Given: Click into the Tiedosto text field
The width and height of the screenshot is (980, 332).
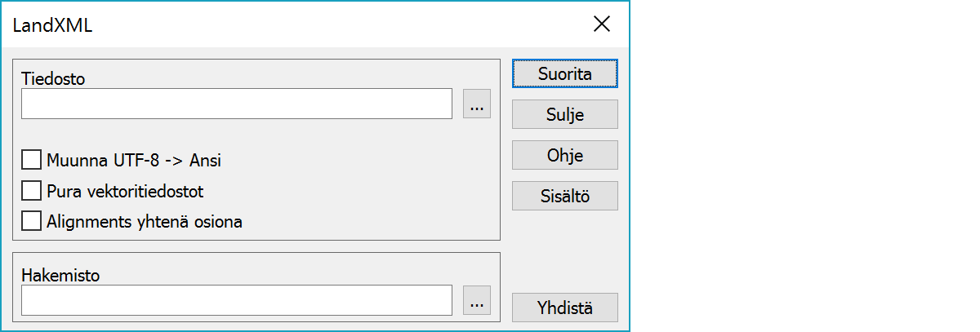Looking at the screenshot, I should point(237,104).
